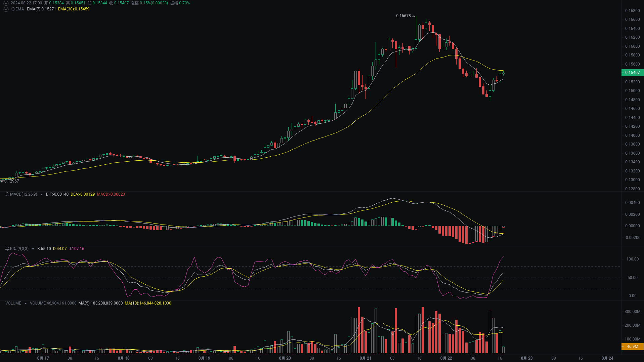Viewport: 644px width, 362px height.
Task: Click the current price tag 0.15407
Action: (x=633, y=73)
